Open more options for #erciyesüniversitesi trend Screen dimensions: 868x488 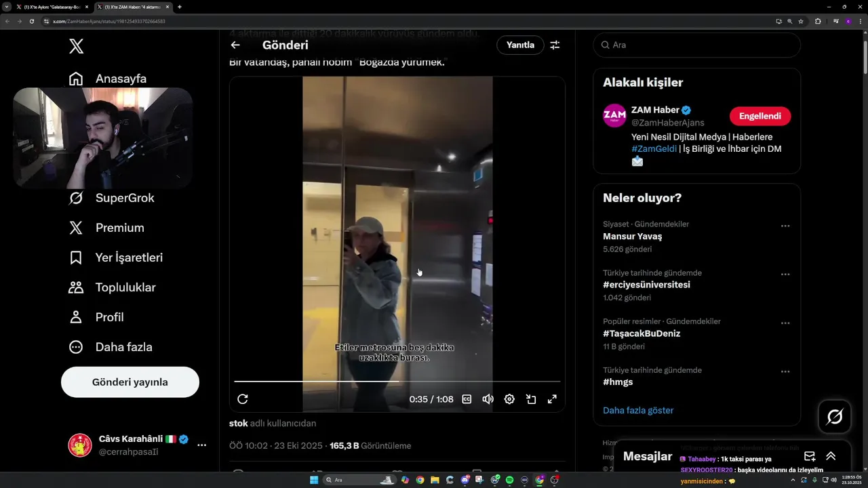(x=785, y=274)
